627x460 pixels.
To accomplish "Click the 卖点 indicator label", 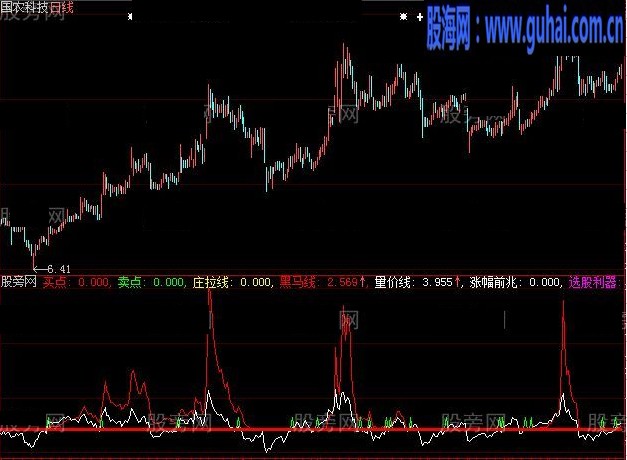I will click(x=130, y=282).
